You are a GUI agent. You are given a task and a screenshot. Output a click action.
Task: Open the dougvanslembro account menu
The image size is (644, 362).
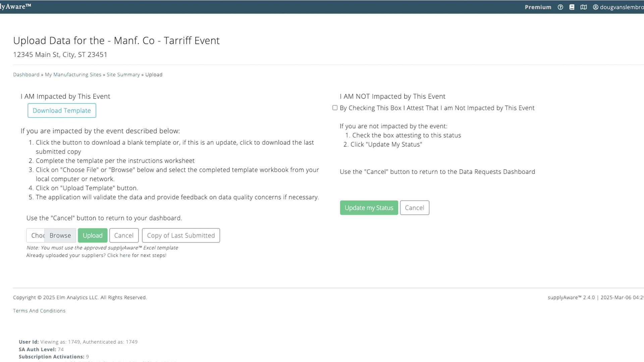622,7
